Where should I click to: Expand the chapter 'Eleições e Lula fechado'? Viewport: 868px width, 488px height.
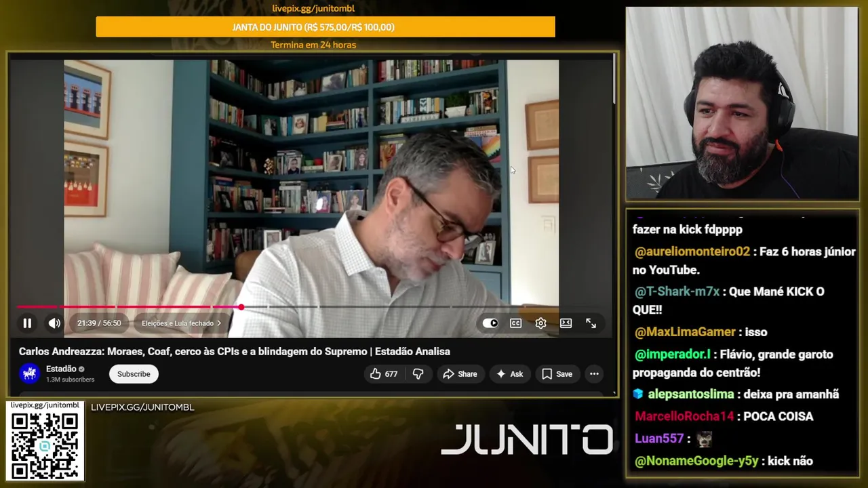pyautogui.click(x=181, y=323)
